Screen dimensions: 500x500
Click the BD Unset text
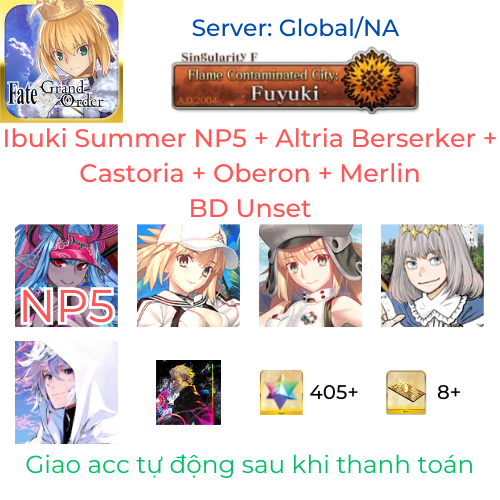[x=250, y=208]
